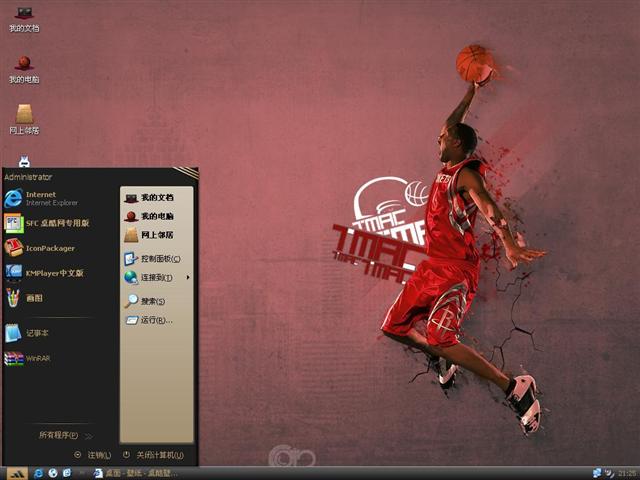Open 画图 paint program

tap(24, 298)
